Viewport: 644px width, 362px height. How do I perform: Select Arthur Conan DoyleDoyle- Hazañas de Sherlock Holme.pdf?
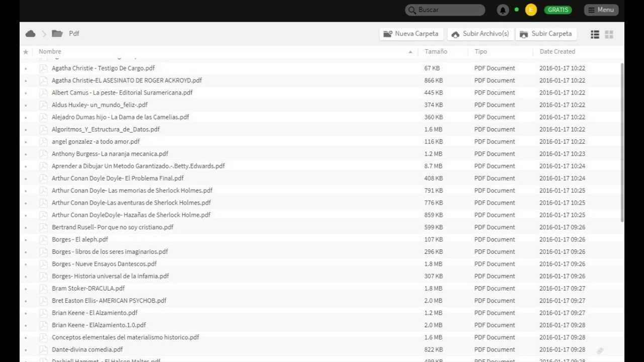tap(131, 215)
